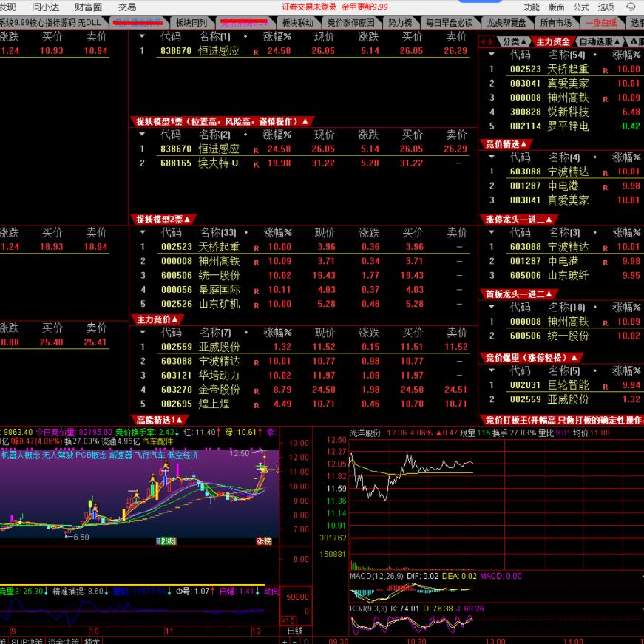
Task: Open column menu arrow in 名称(18) table
Action: [x=491, y=307]
